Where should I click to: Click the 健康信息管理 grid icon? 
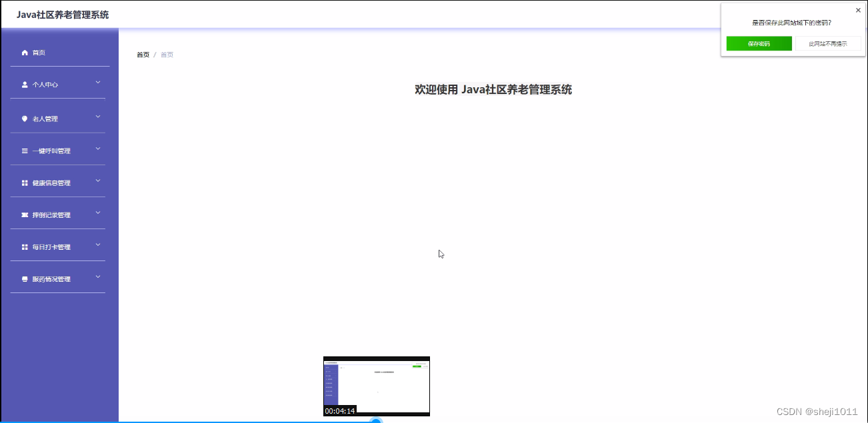(23, 183)
